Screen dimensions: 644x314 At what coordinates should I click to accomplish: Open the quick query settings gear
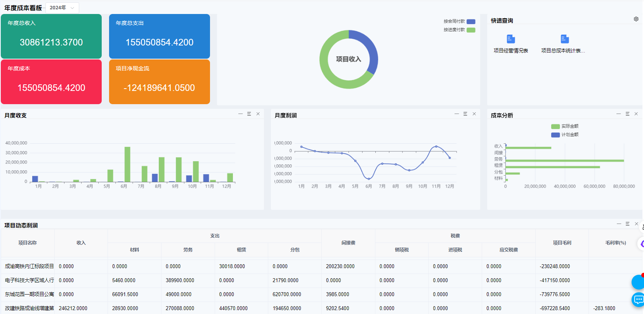[636, 19]
